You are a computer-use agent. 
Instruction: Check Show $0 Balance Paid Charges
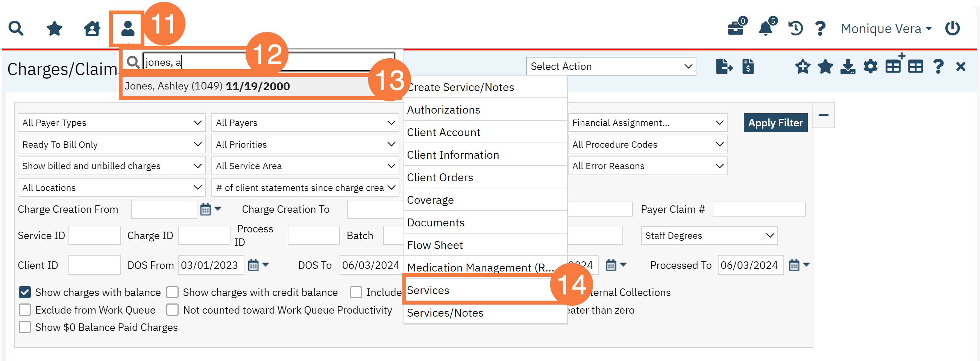click(25, 328)
